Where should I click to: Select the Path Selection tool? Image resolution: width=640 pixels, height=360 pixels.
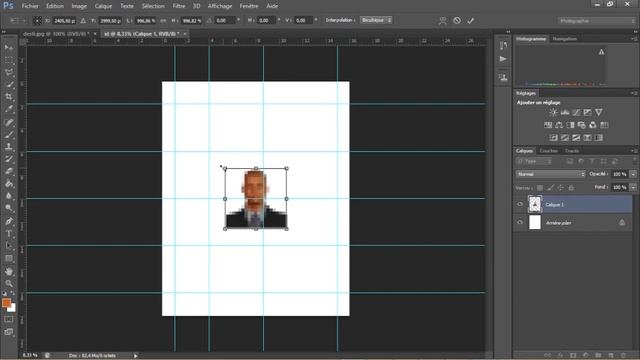[x=9, y=246]
